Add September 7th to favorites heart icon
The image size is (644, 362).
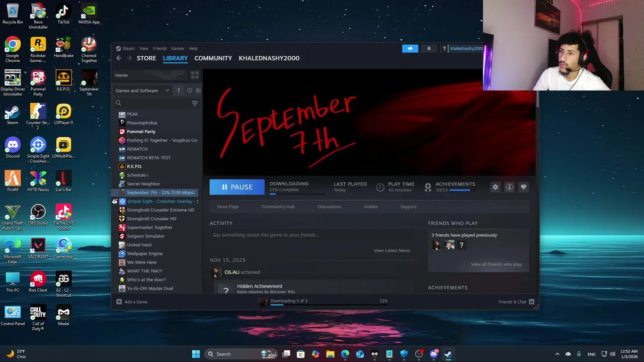(x=523, y=187)
